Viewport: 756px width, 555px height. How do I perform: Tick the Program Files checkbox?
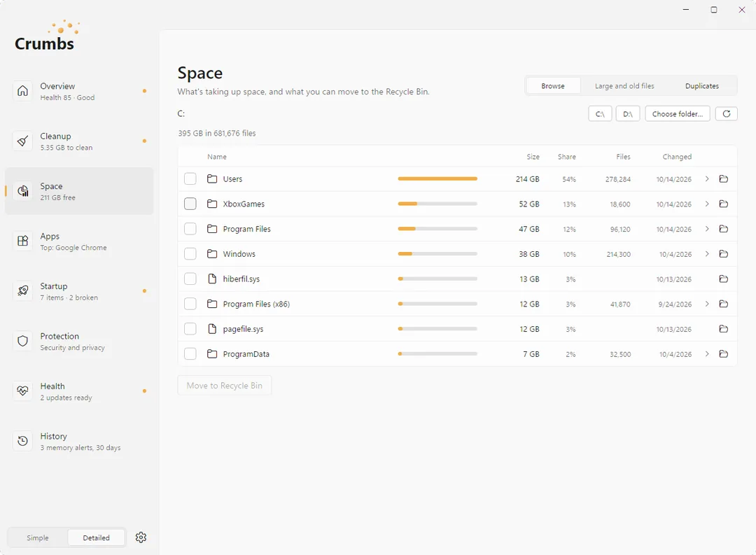tap(190, 229)
